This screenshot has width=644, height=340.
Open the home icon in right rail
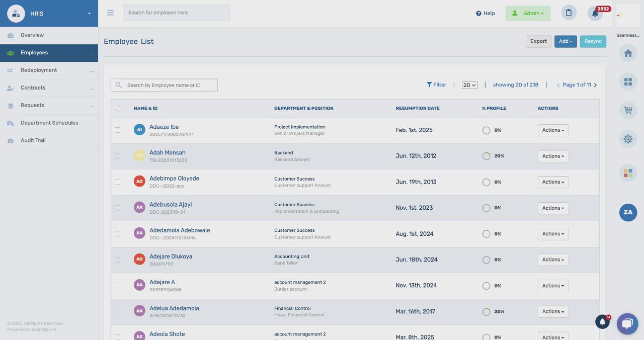[628, 53]
